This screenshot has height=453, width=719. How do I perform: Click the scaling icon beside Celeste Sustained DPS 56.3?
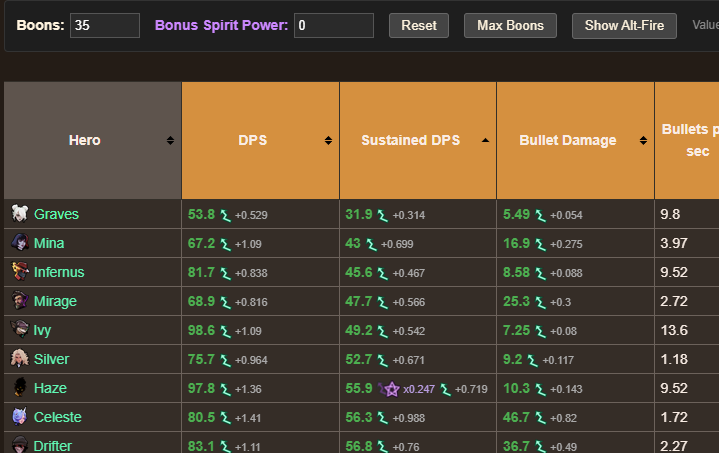(x=382, y=418)
